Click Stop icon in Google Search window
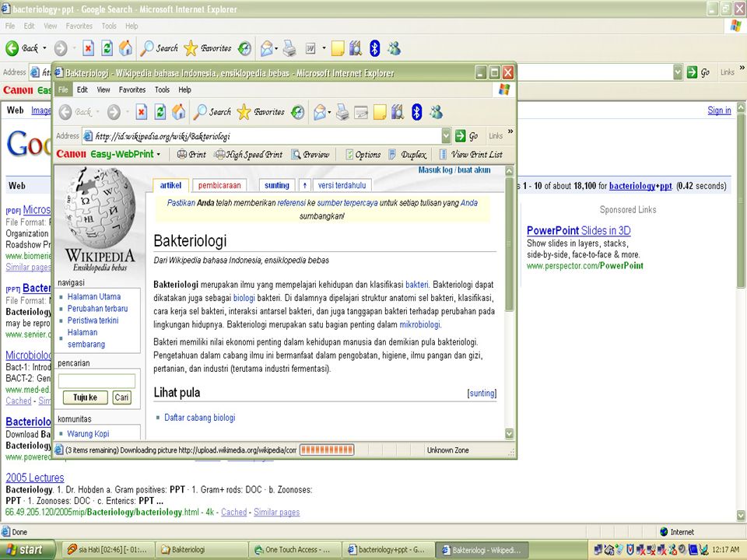Screen dimensions: 747x560 (88, 48)
